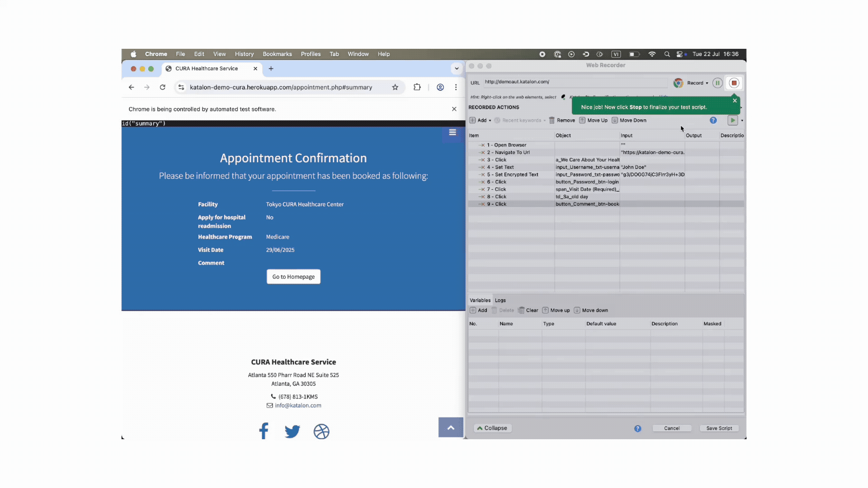Open the help icon by the play button
868x488 pixels.
point(713,120)
